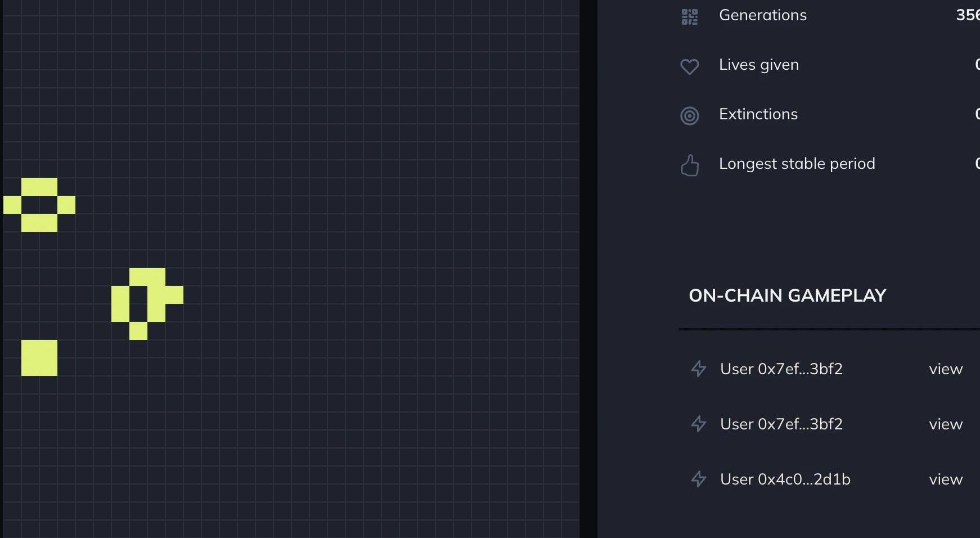Screen dimensions: 980x538
Task: Click the solid yellow square block on grid
Action: click(x=39, y=358)
